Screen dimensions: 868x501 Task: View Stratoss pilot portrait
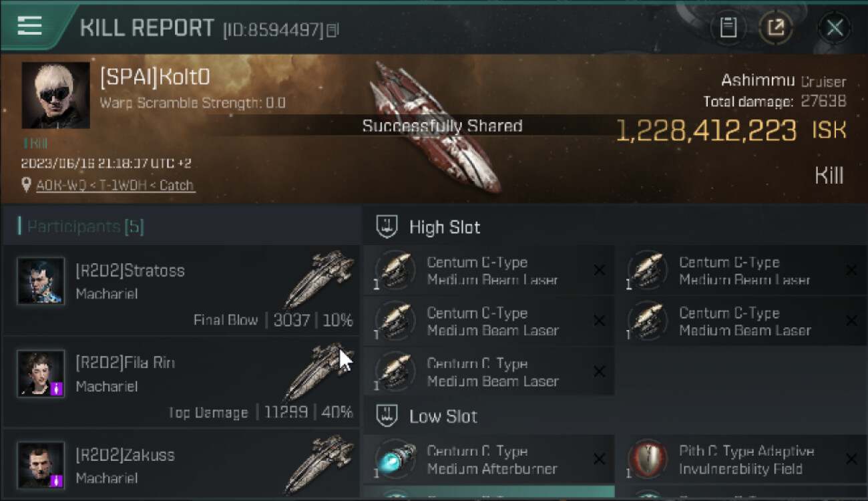(x=41, y=281)
